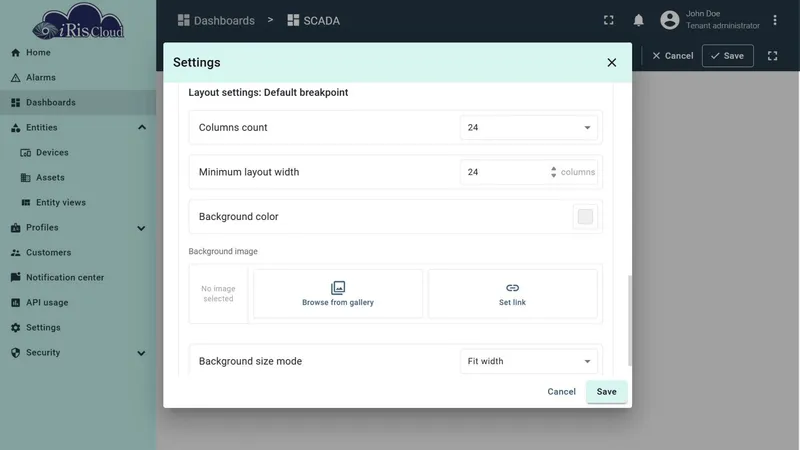
Task: Click Cancel in the Settings dialog
Action: pyautogui.click(x=561, y=392)
